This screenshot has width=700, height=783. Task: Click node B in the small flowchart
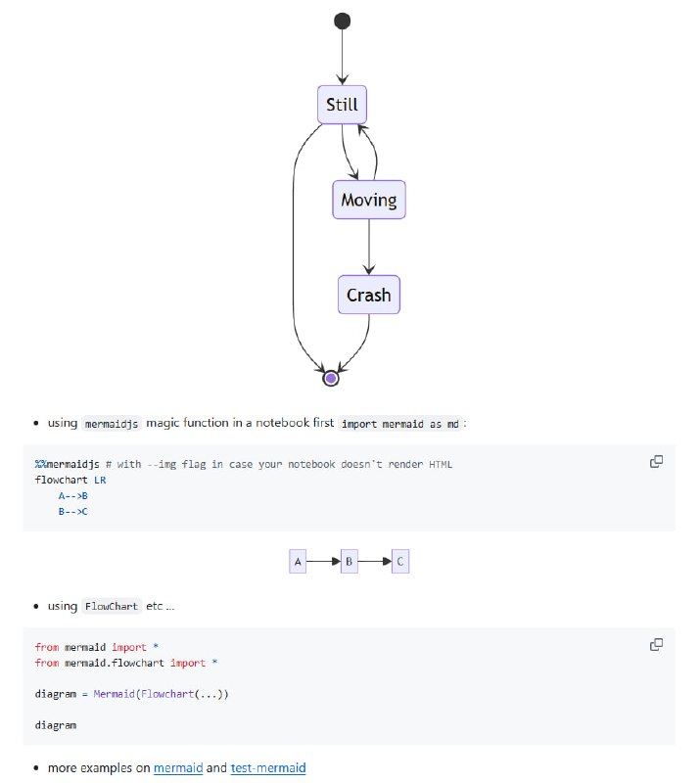pos(349,561)
